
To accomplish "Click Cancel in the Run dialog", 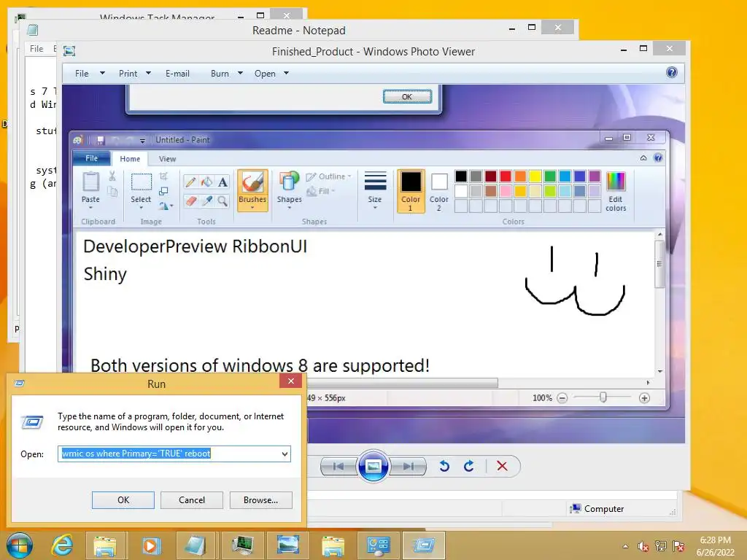I will [x=192, y=500].
